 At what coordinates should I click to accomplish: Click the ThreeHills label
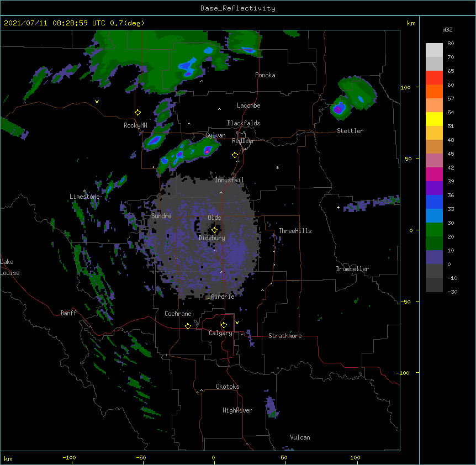(295, 231)
